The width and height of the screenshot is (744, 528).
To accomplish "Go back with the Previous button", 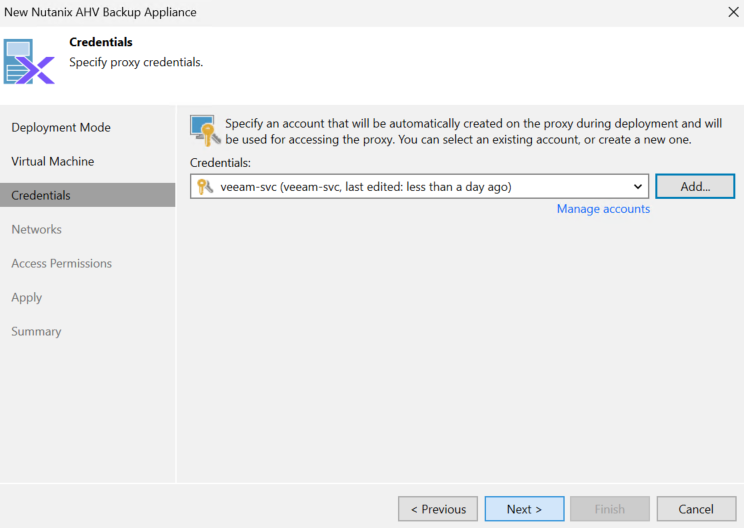I will point(438,509).
